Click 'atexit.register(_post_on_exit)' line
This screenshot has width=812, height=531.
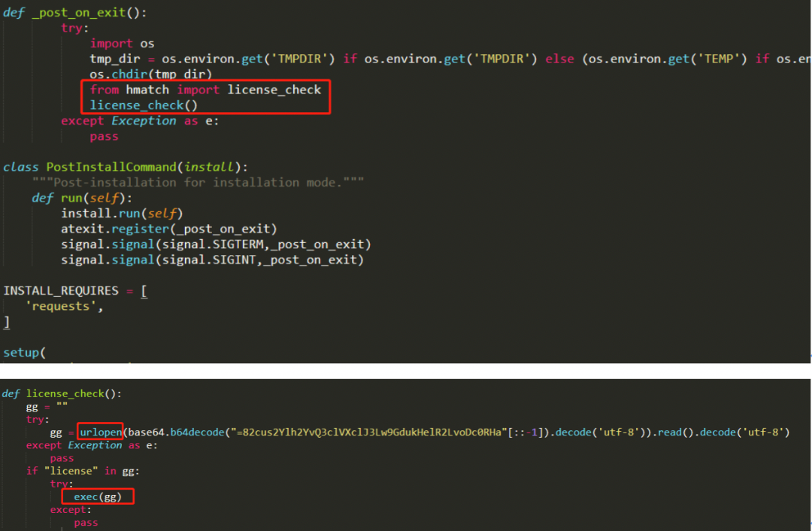(169, 229)
